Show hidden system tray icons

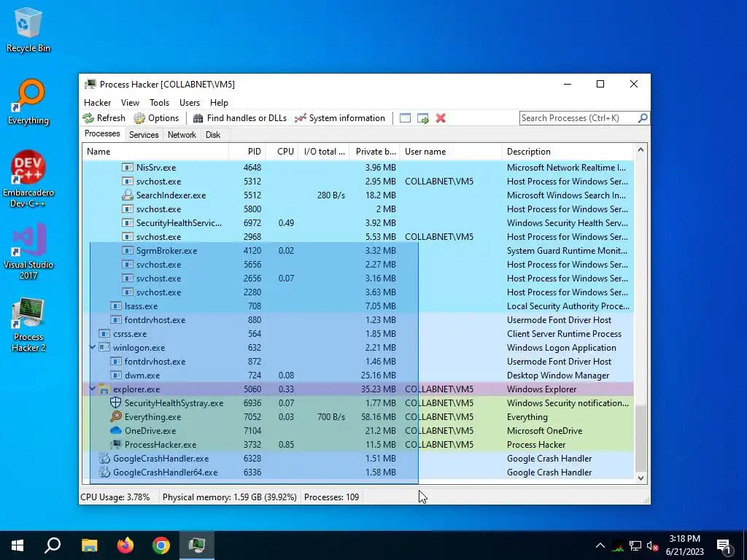tap(600, 545)
